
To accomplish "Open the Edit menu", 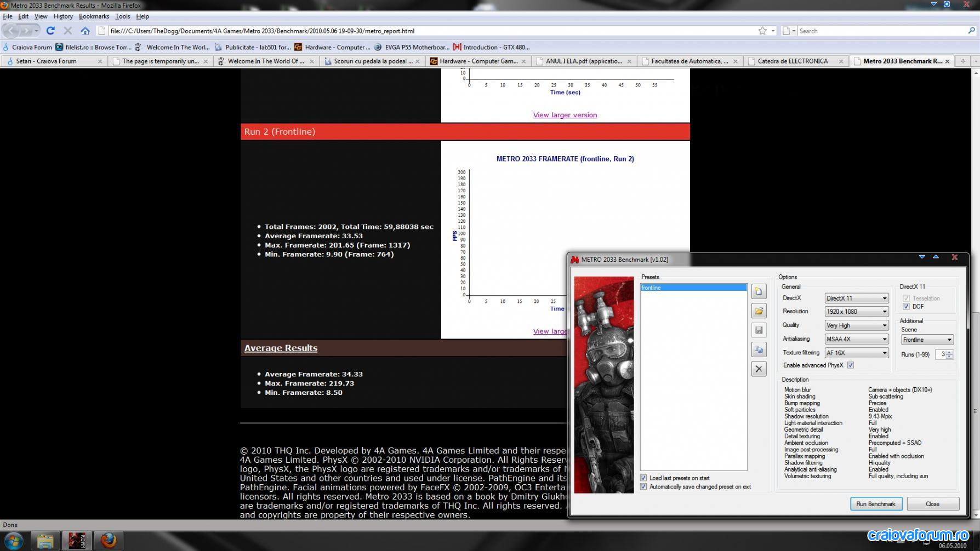I will coord(24,16).
